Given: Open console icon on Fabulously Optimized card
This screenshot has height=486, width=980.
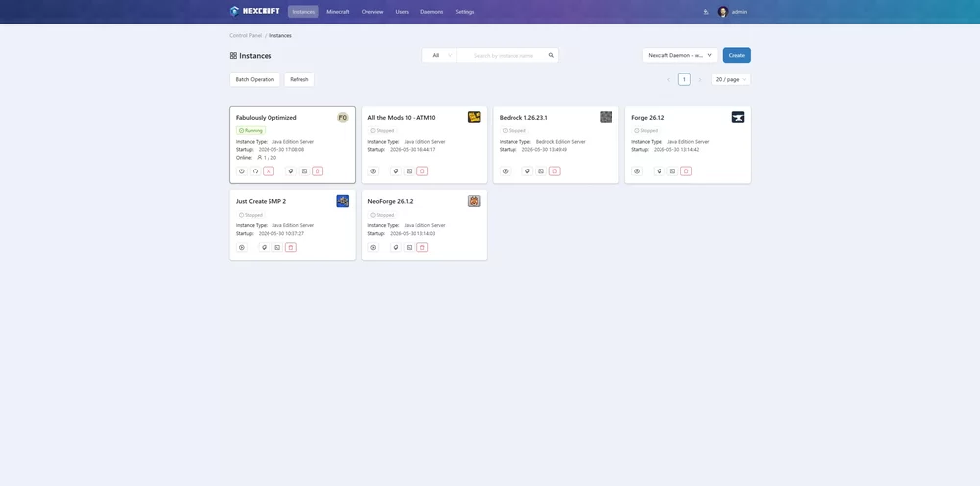Looking at the screenshot, I should 305,171.
